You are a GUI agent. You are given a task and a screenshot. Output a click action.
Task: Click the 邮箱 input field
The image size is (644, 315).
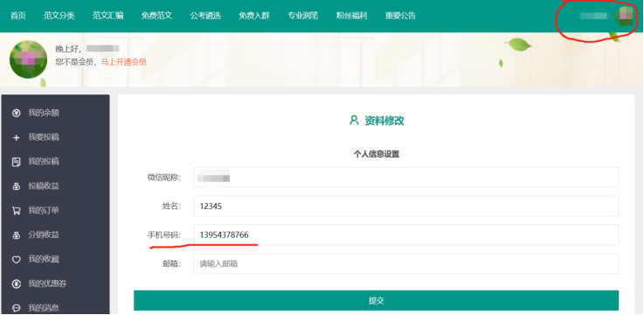coord(405,263)
